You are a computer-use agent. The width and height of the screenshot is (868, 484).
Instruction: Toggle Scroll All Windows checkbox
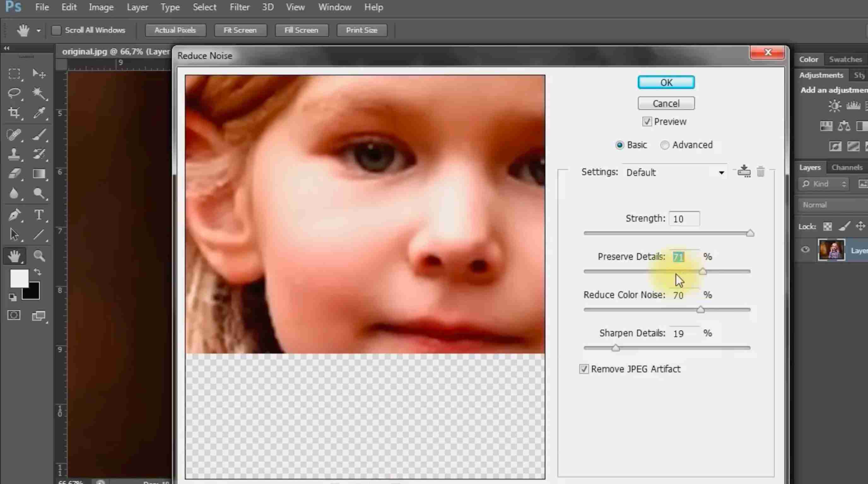[56, 30]
